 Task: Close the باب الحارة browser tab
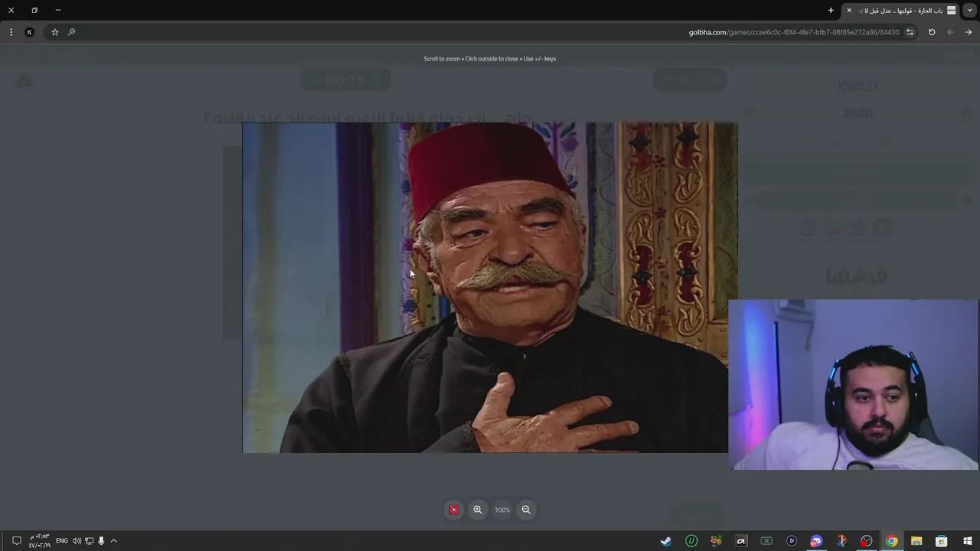pyautogui.click(x=849, y=10)
